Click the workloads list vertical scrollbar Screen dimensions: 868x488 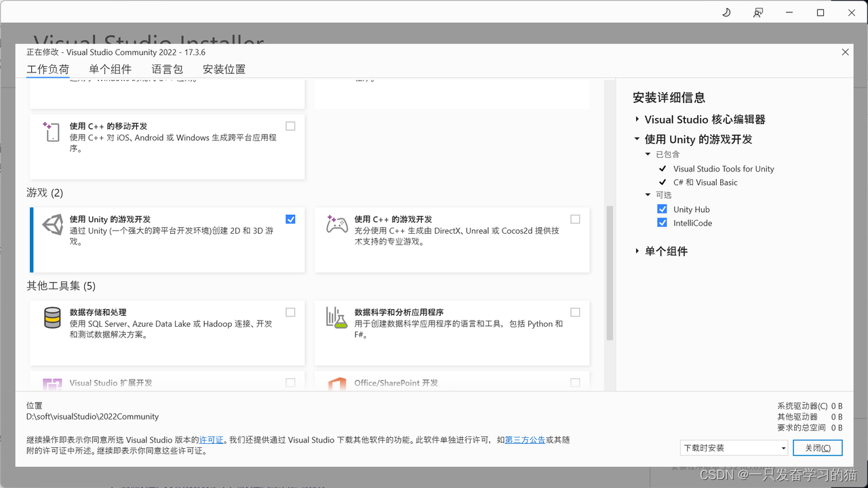coord(610,272)
